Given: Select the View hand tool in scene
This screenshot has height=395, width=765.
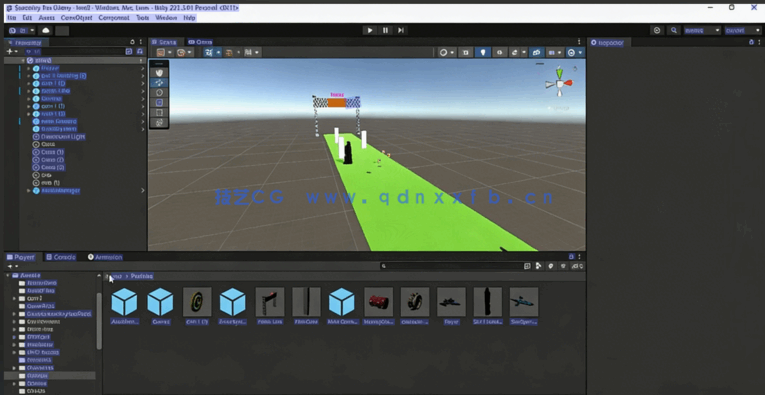Looking at the screenshot, I should (159, 73).
